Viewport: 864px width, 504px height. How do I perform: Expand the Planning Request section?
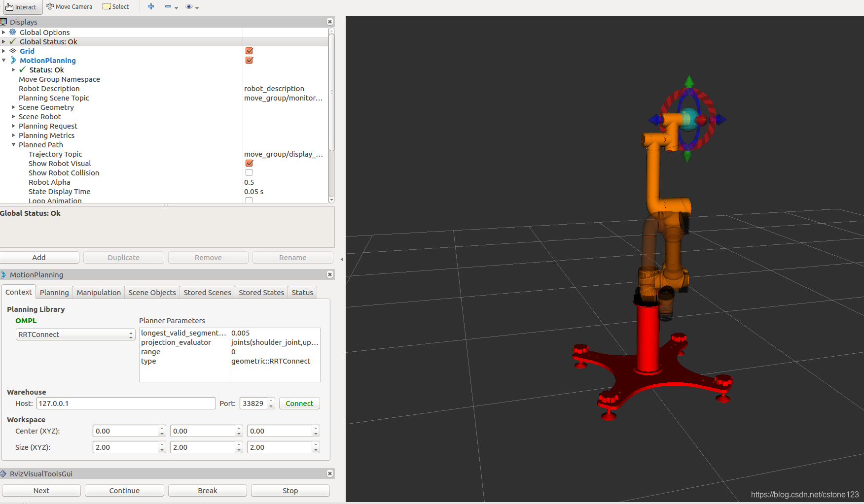(x=13, y=126)
